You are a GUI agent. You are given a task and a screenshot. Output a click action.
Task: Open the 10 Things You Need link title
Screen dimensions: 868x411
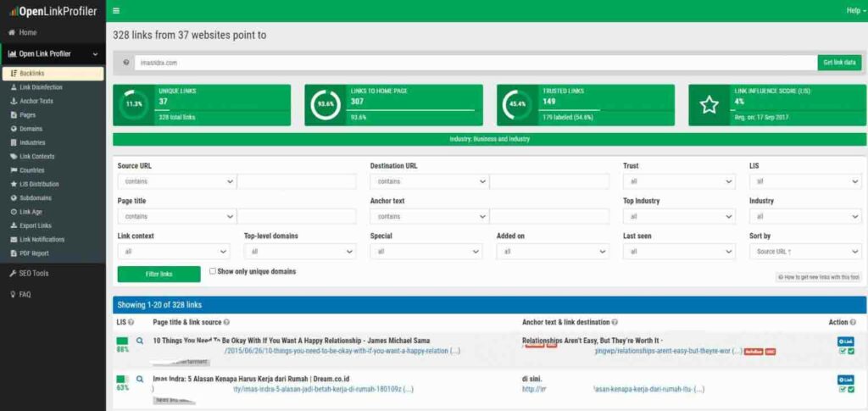[292, 341]
